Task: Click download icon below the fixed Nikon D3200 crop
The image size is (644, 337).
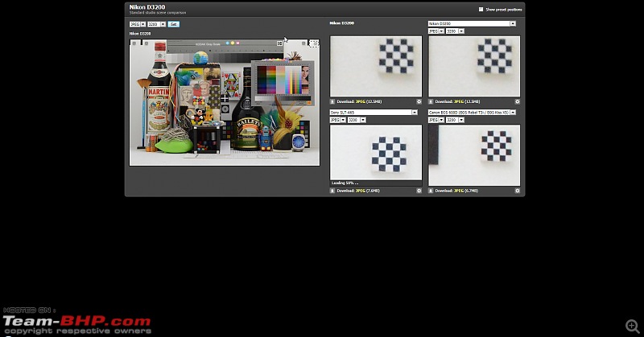Action: tap(332, 101)
